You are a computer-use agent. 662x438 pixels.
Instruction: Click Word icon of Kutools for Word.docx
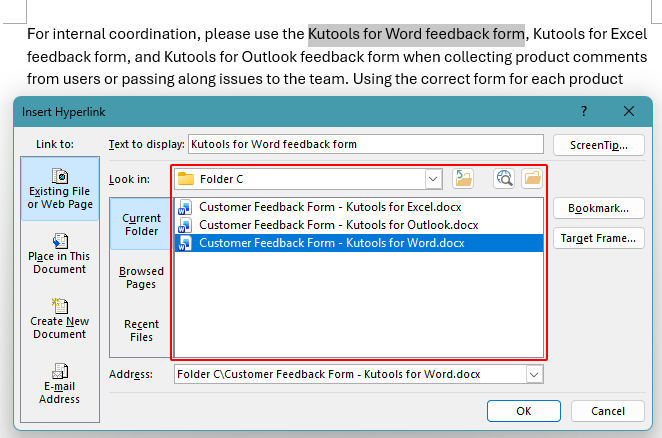(x=185, y=243)
